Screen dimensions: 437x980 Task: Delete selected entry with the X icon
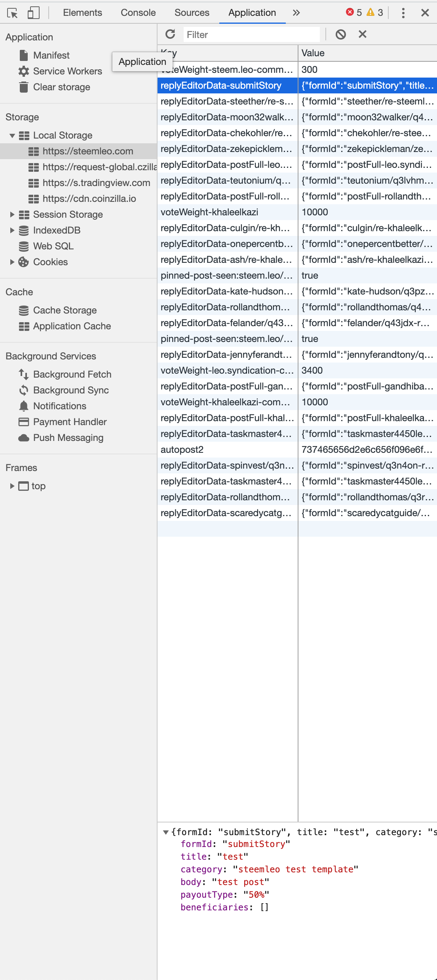tap(362, 34)
